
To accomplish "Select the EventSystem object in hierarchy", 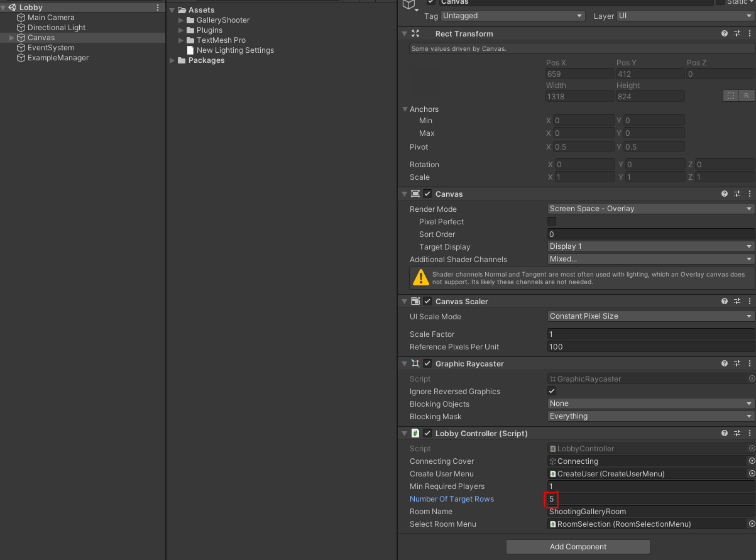I will coord(51,48).
